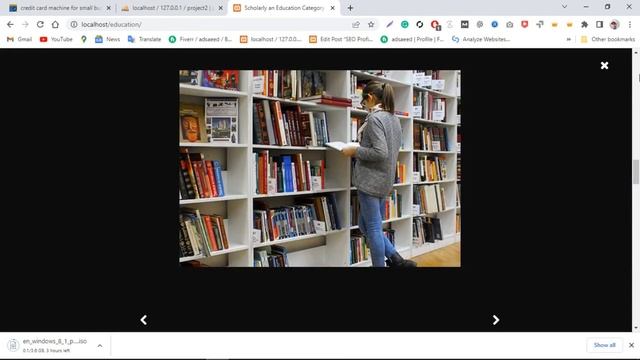Click Show all downloads

tap(604, 345)
